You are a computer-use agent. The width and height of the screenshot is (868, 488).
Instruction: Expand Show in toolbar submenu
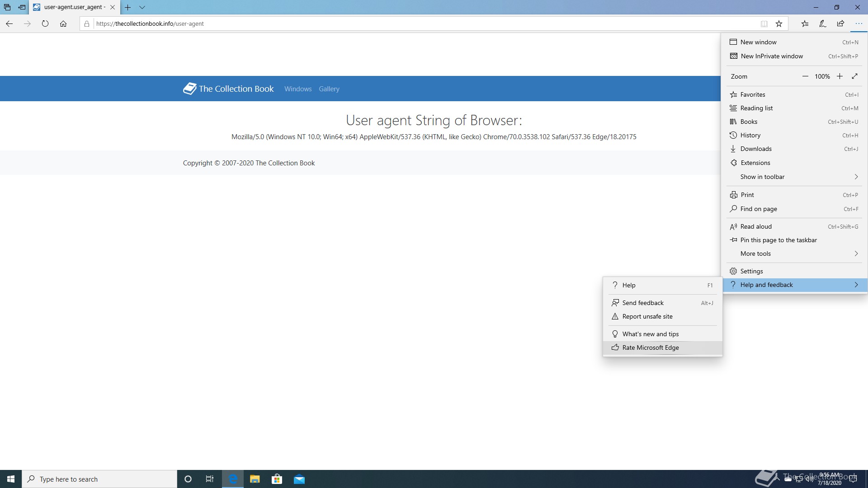794,177
